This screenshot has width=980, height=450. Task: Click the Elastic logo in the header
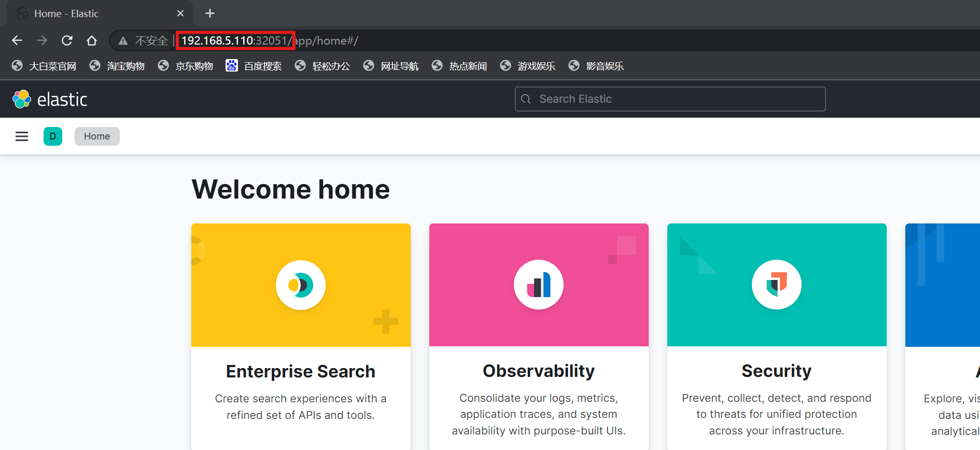pyautogui.click(x=50, y=99)
